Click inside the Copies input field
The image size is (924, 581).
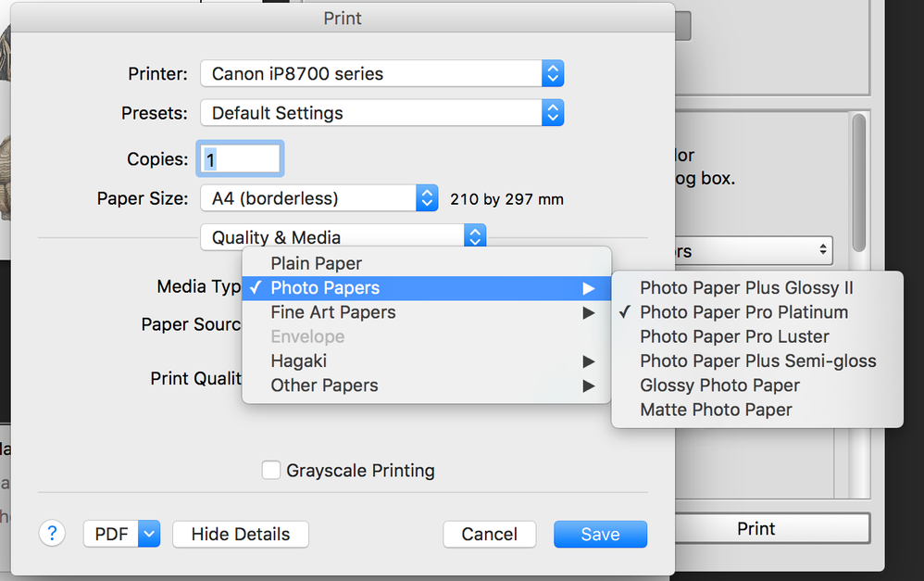click(239, 158)
